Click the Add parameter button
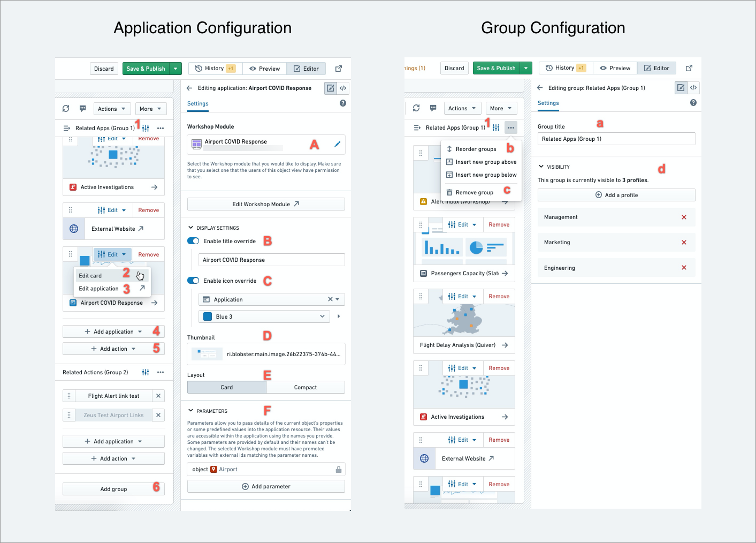This screenshot has width=756, height=543. coord(266,486)
